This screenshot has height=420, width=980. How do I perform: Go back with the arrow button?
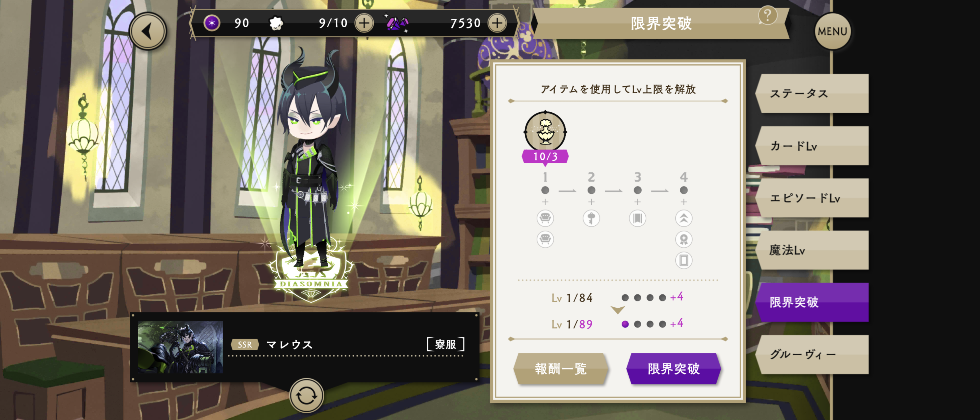(148, 32)
